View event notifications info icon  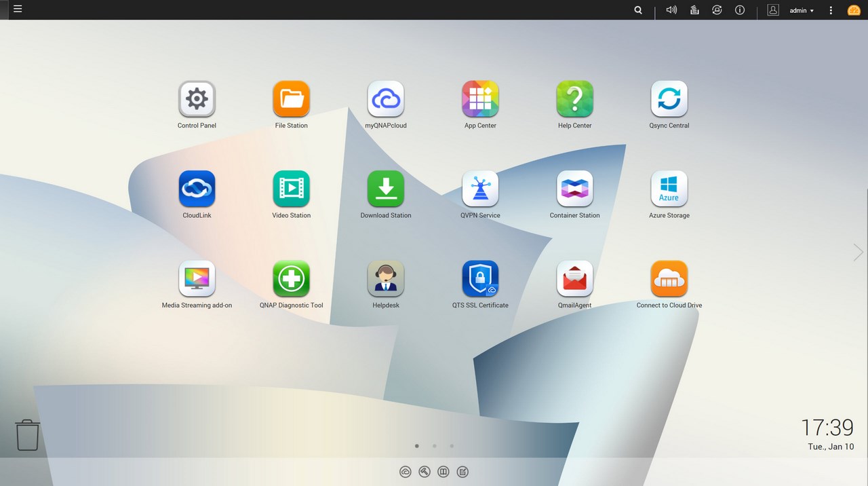pyautogui.click(x=740, y=10)
